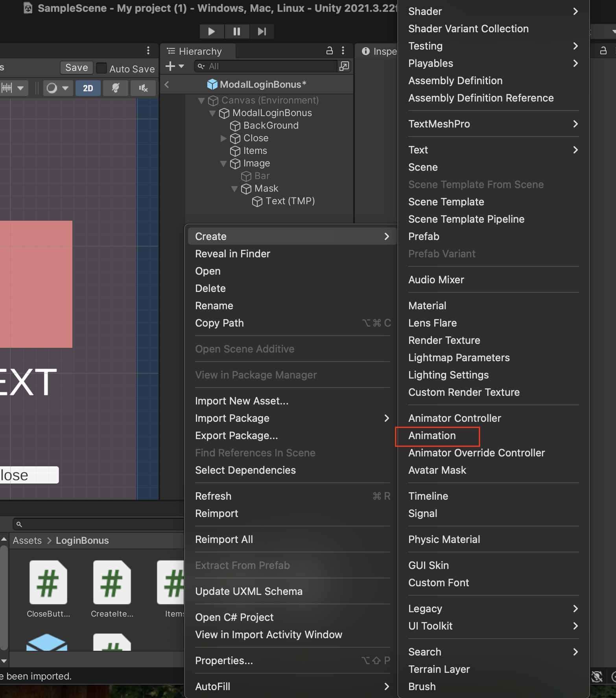Click the Pause button in the toolbar
The width and height of the screenshot is (616, 698).
(237, 31)
